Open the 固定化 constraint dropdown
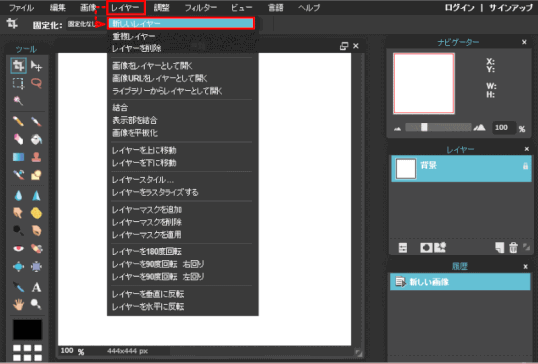This screenshot has width=538, height=364. 83,24
